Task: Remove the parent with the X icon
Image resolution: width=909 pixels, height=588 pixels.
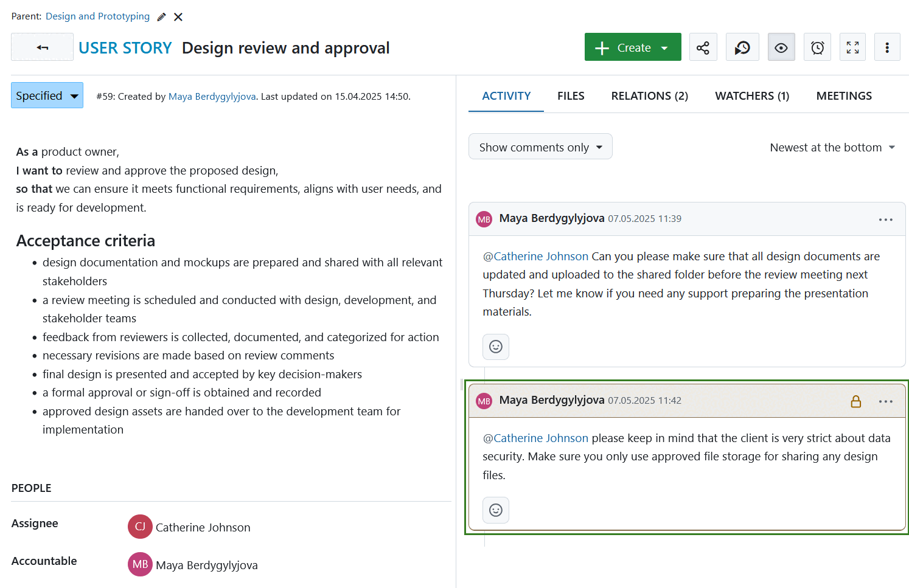Action: pyautogui.click(x=178, y=16)
